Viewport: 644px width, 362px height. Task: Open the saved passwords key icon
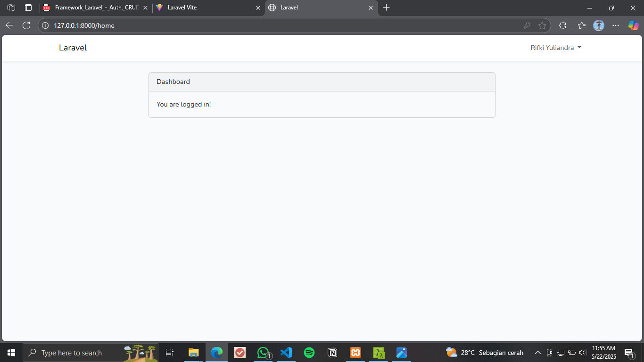coord(527,25)
